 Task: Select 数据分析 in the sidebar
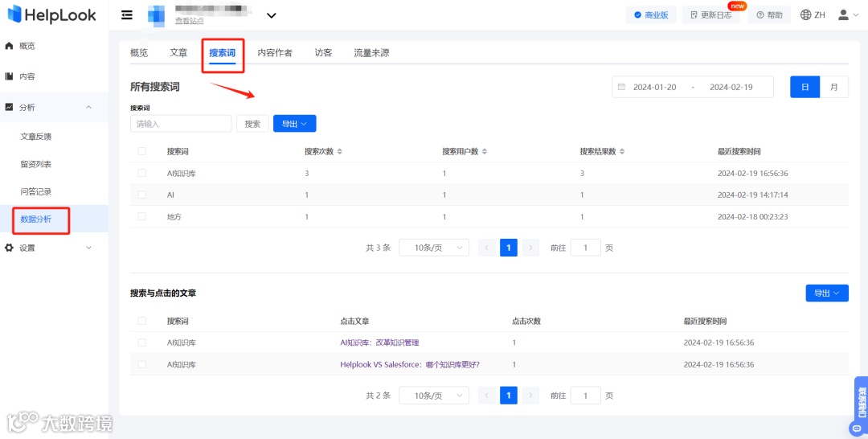55,219
